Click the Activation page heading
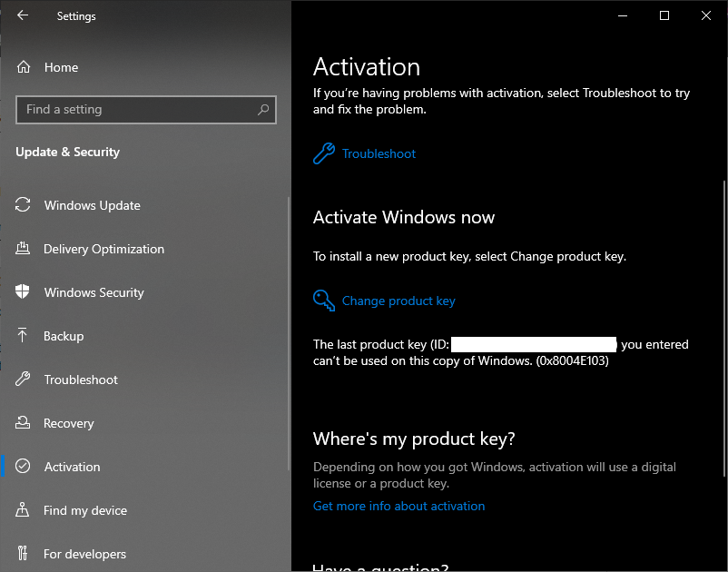 click(x=367, y=67)
